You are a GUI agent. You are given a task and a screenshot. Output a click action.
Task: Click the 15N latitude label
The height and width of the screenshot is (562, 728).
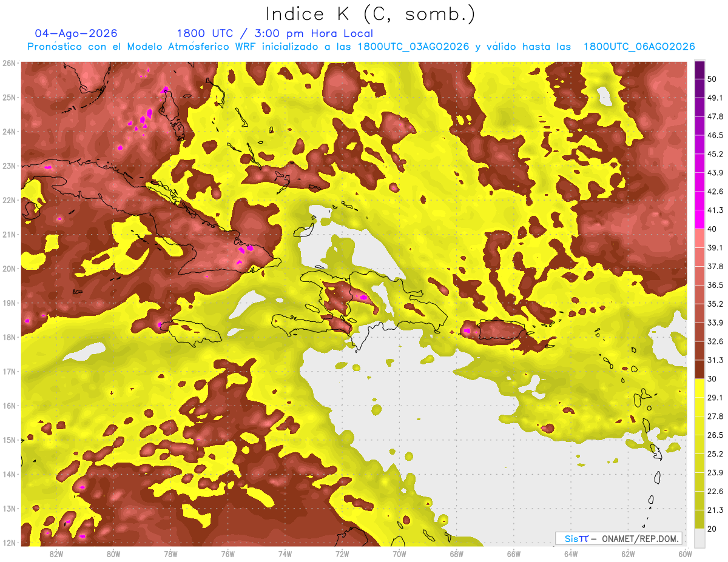pos(9,440)
